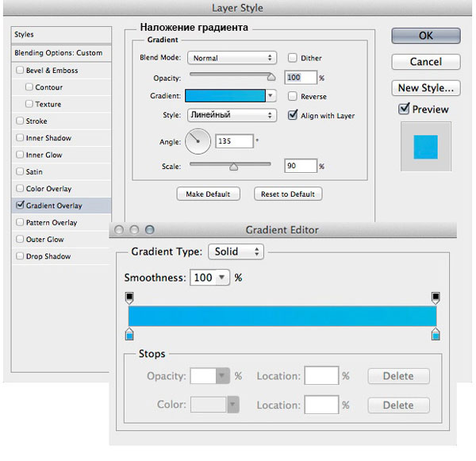This screenshot has width=476, height=461.
Task: Click the Gradient Editor zoom dot
Action: tap(150, 229)
